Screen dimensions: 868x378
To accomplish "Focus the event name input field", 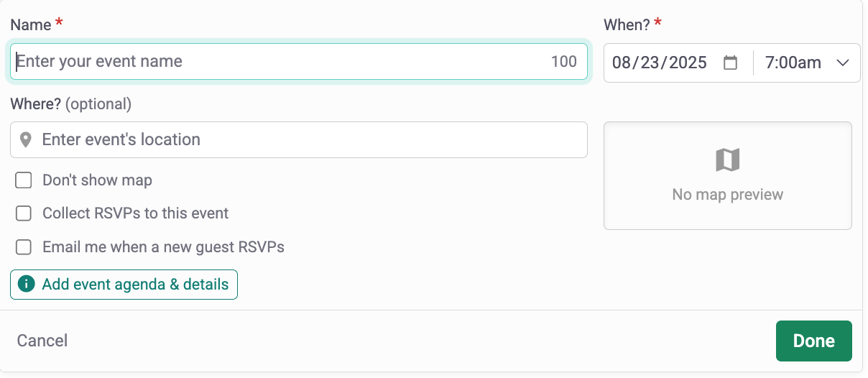I will click(299, 62).
